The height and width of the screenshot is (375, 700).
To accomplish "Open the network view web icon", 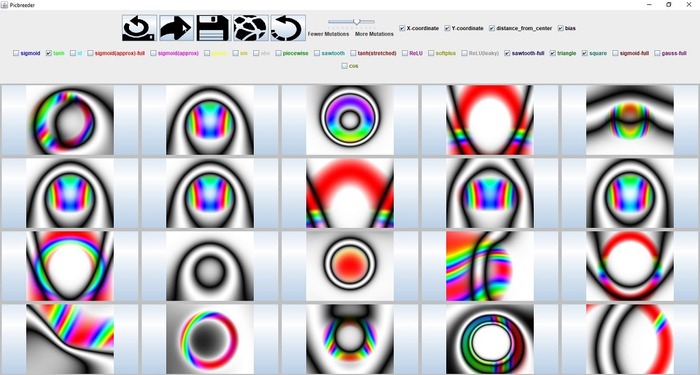I will (x=250, y=28).
